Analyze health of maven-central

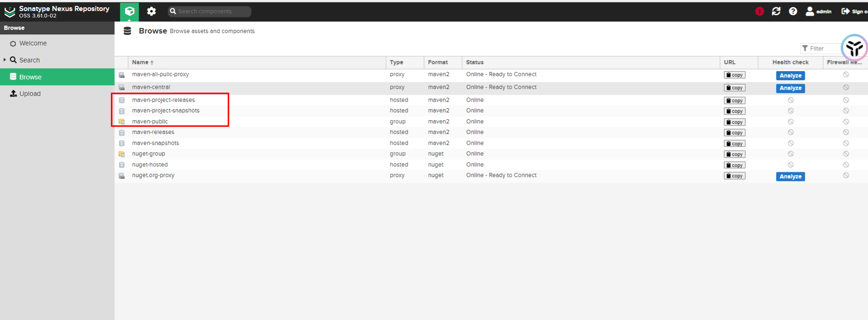(790, 88)
